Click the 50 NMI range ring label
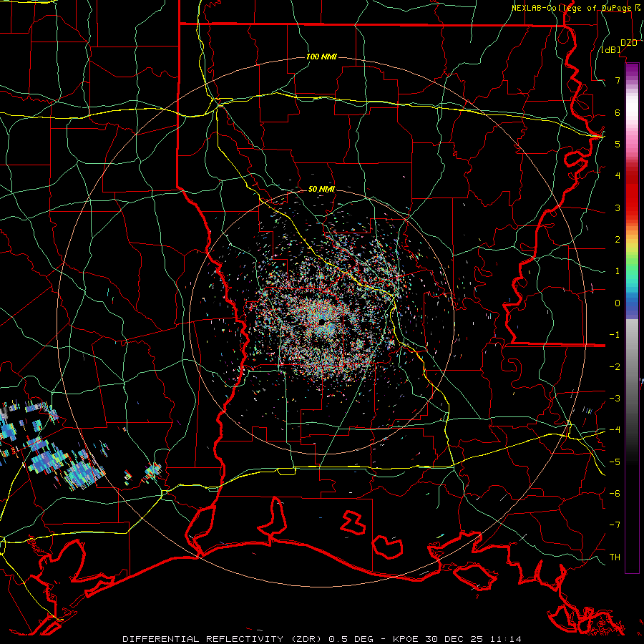 (321, 190)
